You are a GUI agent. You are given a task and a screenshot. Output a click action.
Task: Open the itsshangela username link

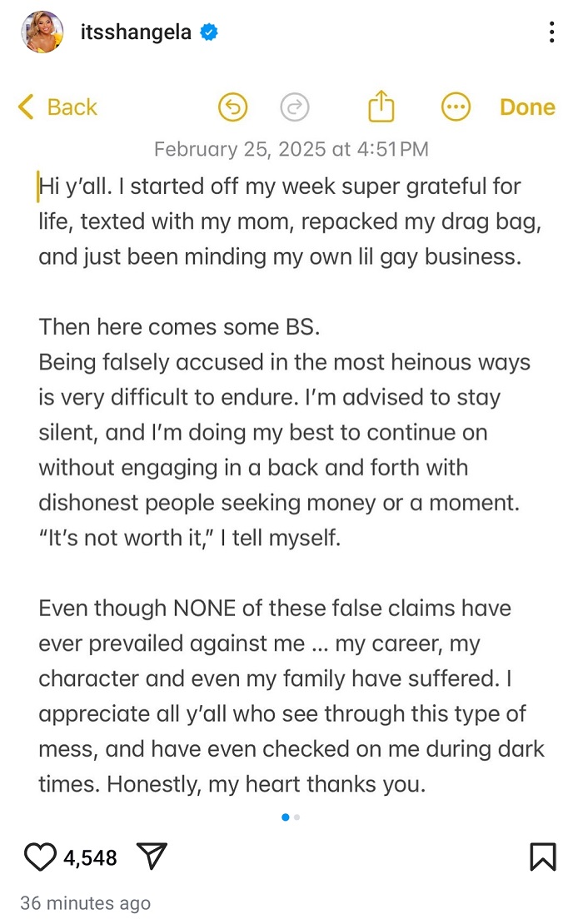coord(136,32)
